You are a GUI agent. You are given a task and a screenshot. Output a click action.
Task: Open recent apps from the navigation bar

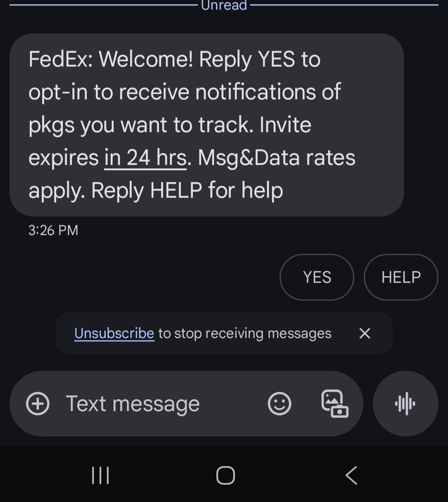coord(100,475)
